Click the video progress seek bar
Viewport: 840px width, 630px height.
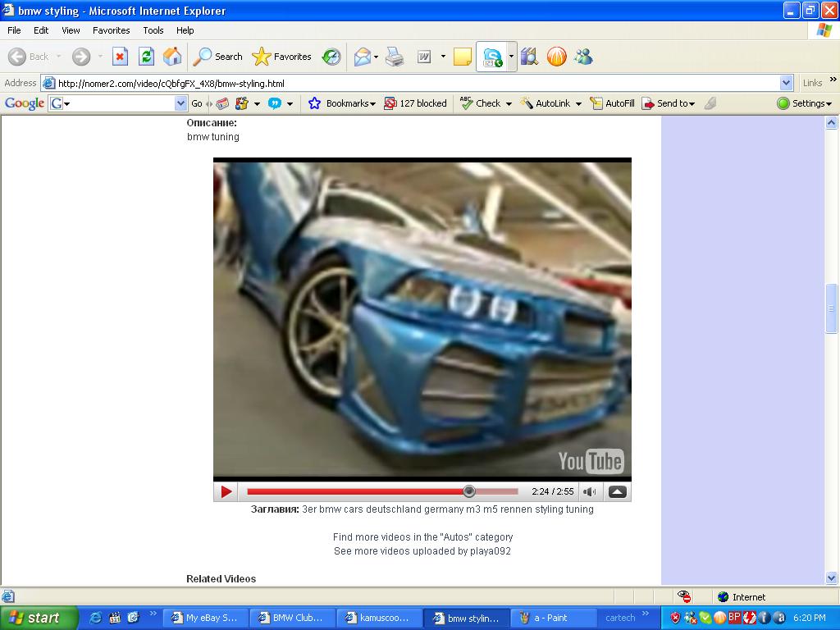382,491
